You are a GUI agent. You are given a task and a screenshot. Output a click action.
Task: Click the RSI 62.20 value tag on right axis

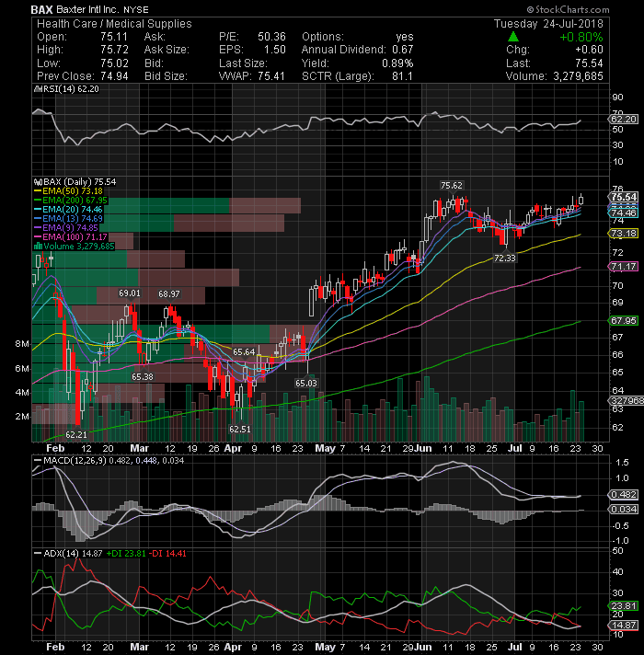[x=623, y=120]
